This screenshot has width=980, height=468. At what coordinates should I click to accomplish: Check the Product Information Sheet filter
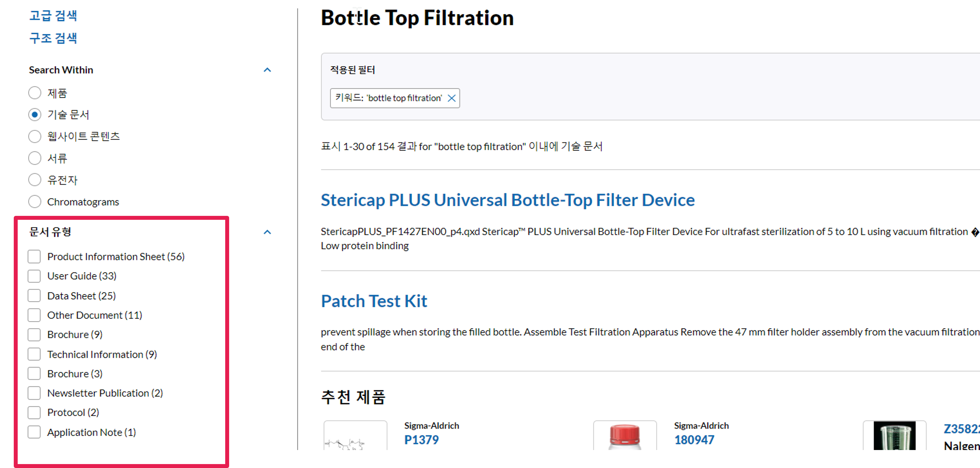click(34, 257)
